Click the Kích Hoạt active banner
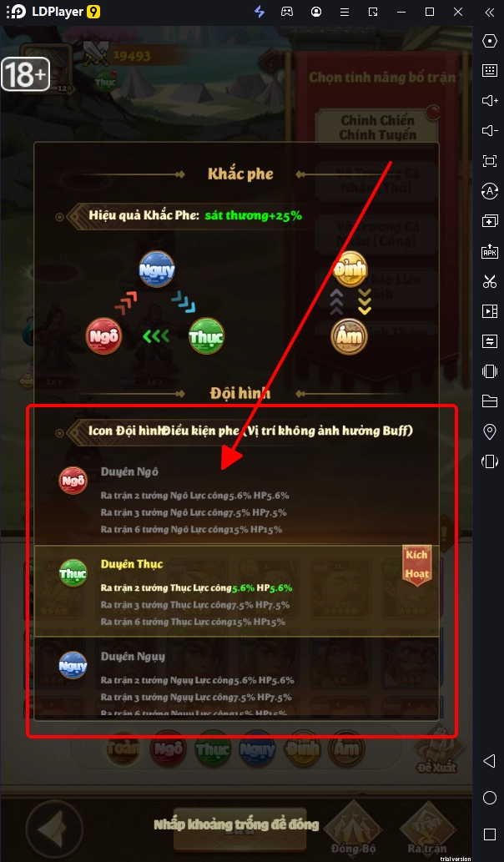The height and width of the screenshot is (862, 504). [417, 565]
